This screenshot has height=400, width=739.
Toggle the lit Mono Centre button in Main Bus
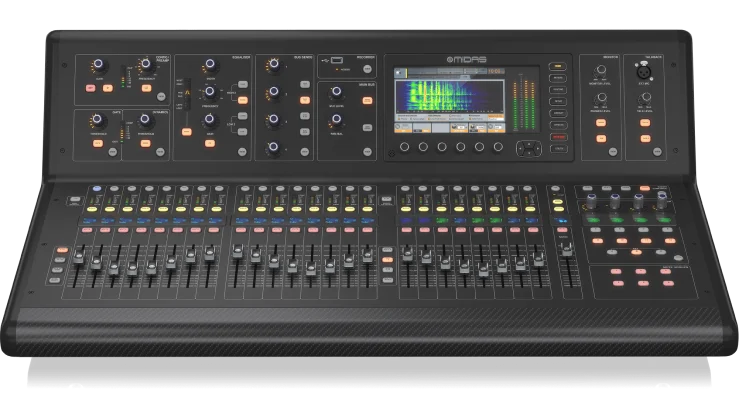367,100
